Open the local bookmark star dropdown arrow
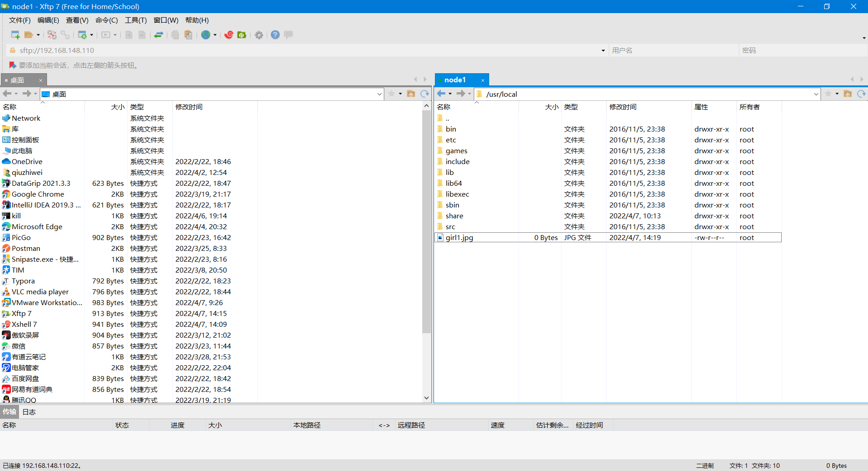The image size is (868, 471). coord(400,94)
